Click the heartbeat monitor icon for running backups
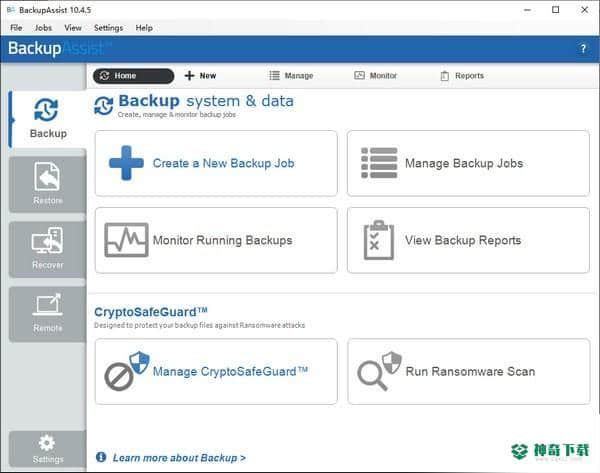This screenshot has height=473, width=600. point(126,240)
